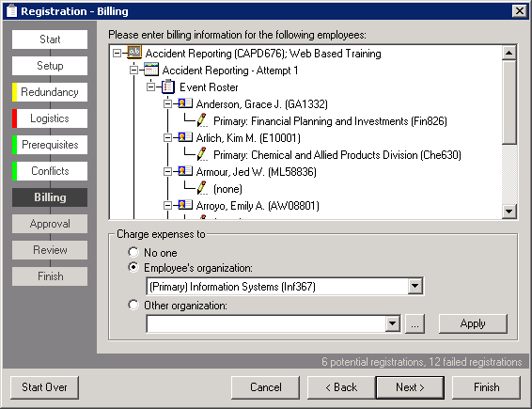Viewport: 532px width, 409px height.
Task: Select the Other organization radio option
Action: tap(133, 305)
